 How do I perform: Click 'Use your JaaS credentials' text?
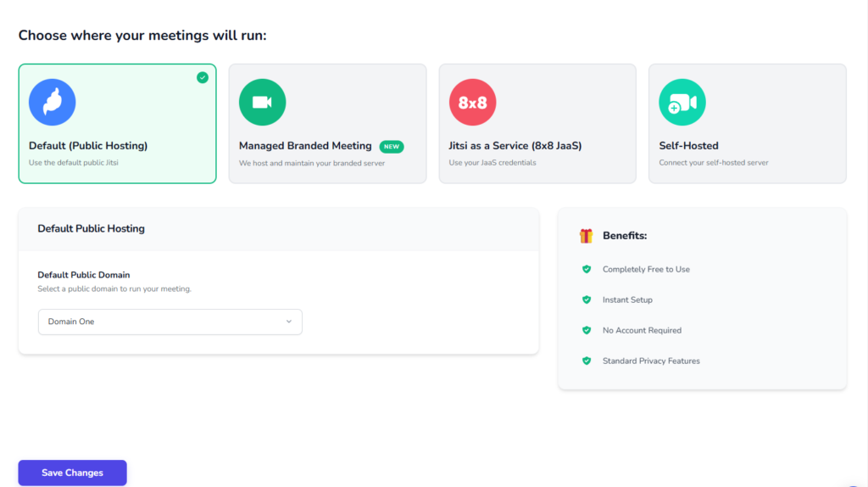click(492, 163)
